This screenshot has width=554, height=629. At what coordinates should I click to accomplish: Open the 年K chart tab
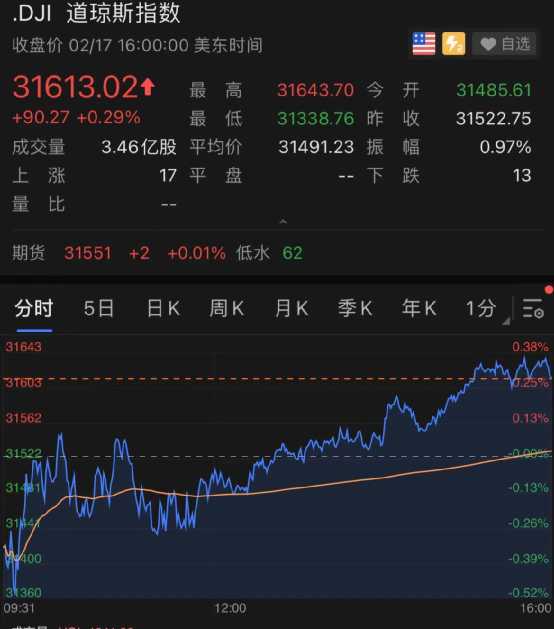[419, 308]
